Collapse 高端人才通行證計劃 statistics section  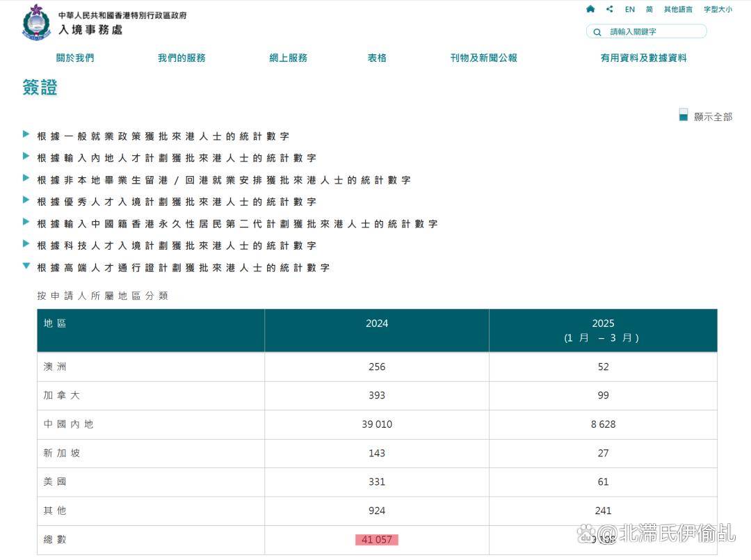183,268
